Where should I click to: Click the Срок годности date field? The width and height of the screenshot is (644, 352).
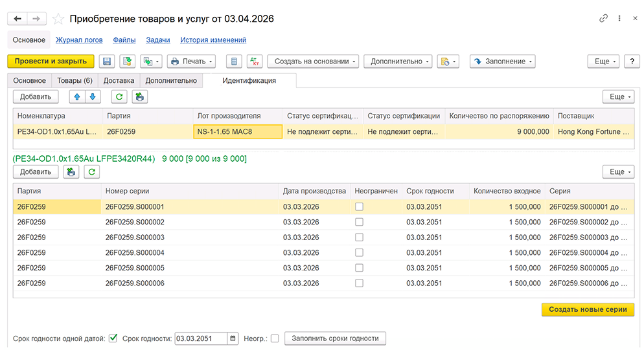tap(201, 338)
